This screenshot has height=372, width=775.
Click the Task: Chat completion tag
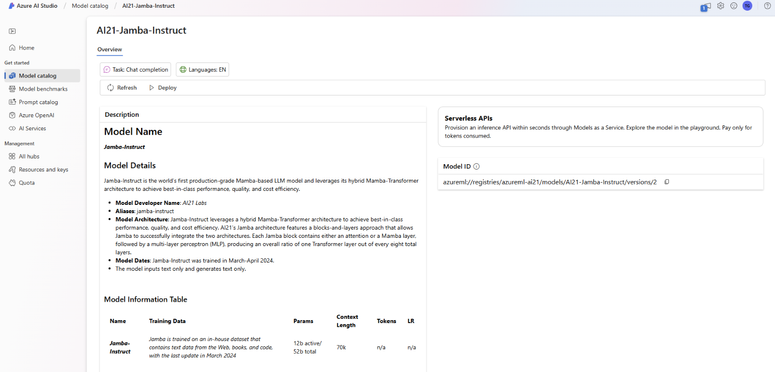click(136, 70)
